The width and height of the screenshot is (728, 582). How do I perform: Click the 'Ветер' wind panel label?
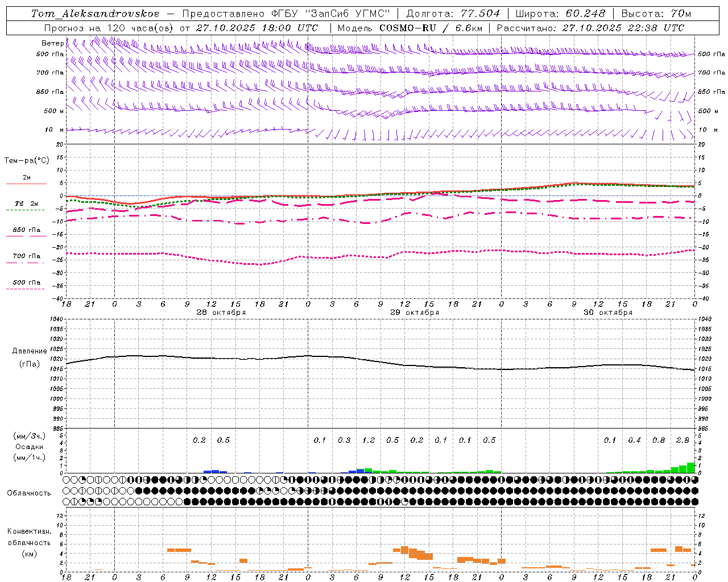[x=52, y=43]
